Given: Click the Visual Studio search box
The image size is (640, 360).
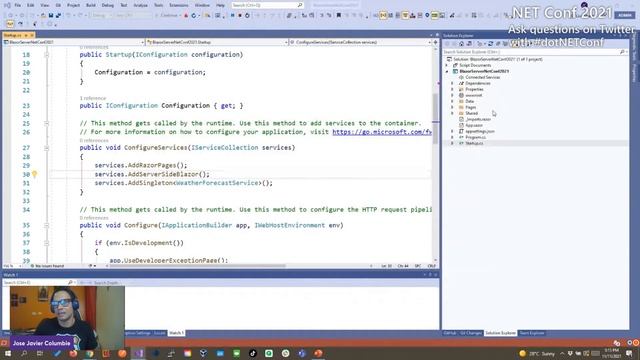Looking at the screenshot, I should pos(267,5).
